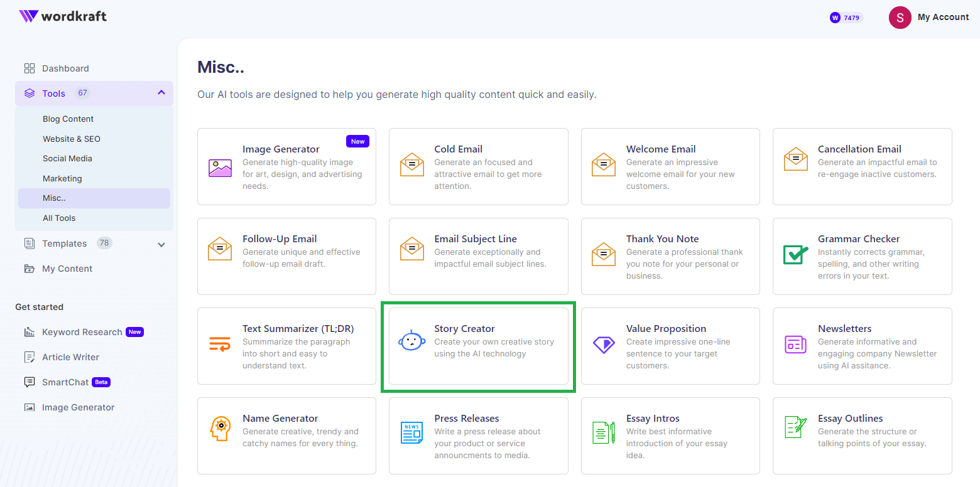980x487 pixels.
Task: Launch SmartChat Beta from sidebar
Action: 64,382
